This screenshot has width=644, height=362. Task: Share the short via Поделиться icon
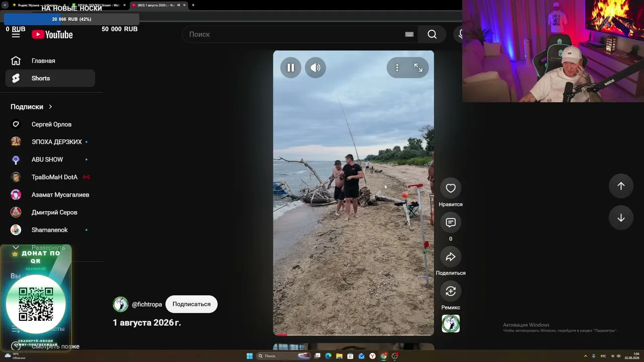[x=450, y=257]
